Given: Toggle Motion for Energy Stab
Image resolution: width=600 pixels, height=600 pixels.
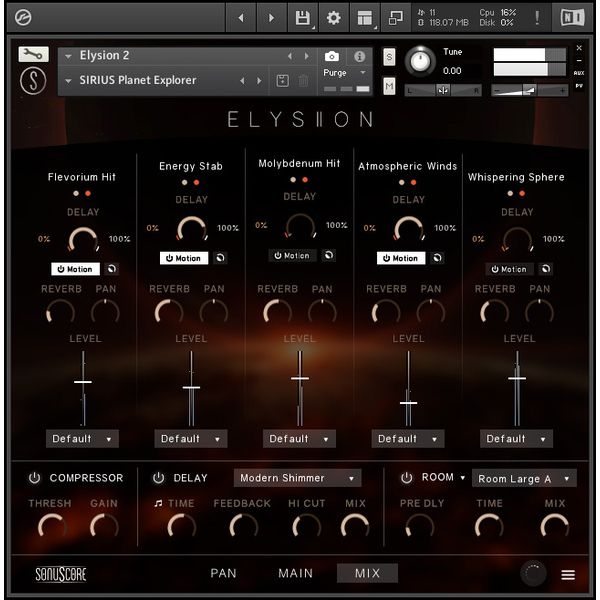Looking at the screenshot, I should click(184, 258).
